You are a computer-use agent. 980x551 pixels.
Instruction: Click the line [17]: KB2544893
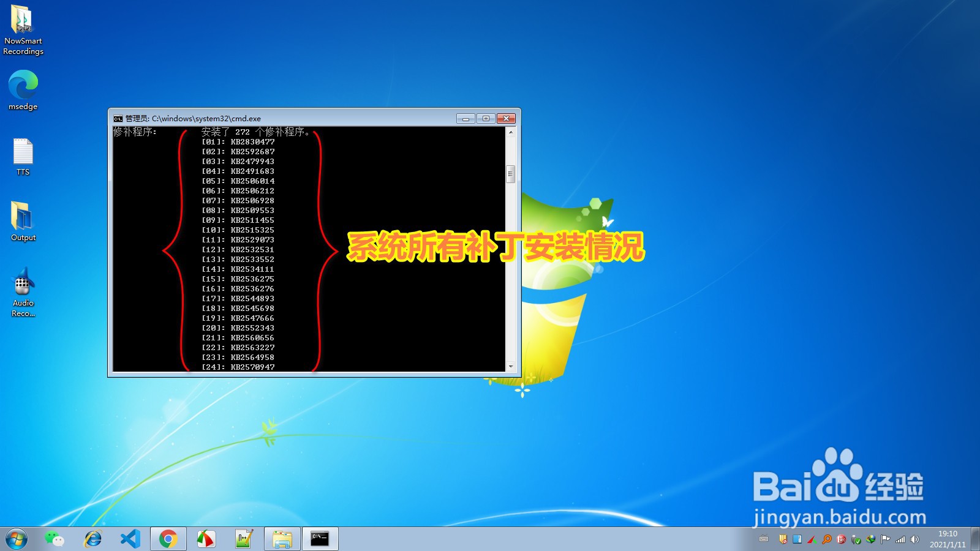coord(238,299)
